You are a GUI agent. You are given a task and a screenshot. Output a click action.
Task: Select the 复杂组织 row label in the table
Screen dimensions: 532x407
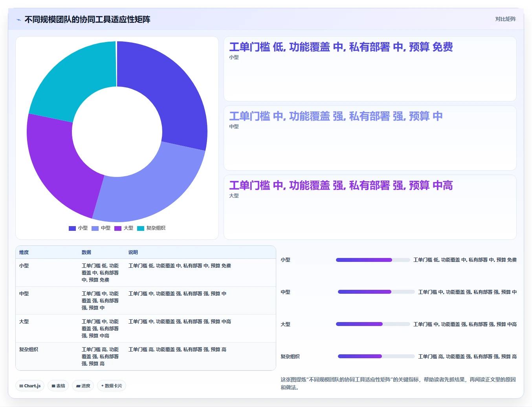(29, 350)
